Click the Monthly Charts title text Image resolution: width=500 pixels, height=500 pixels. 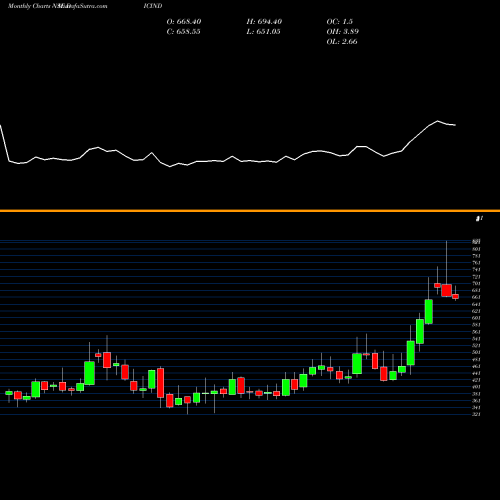28,6
